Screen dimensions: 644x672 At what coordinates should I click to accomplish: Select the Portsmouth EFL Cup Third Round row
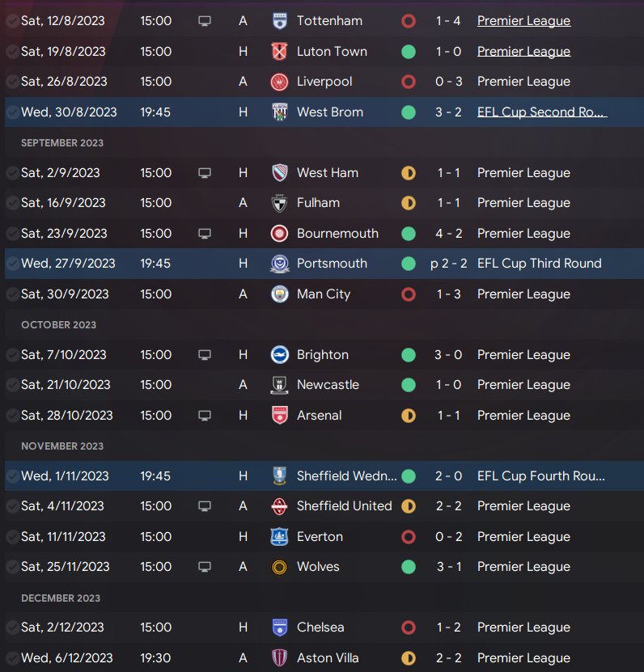click(x=324, y=264)
